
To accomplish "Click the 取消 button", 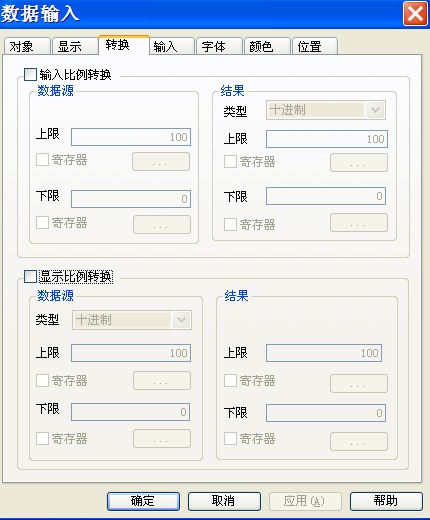I will 224,501.
